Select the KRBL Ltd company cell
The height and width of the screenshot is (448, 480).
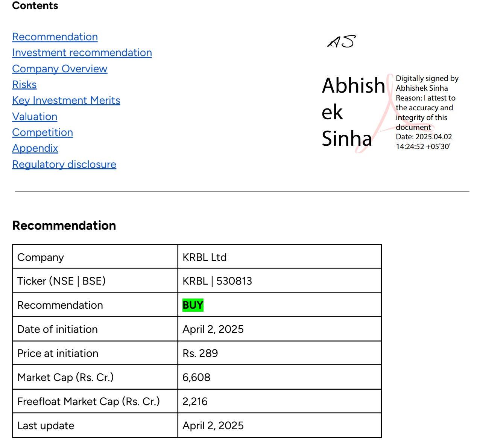205,257
